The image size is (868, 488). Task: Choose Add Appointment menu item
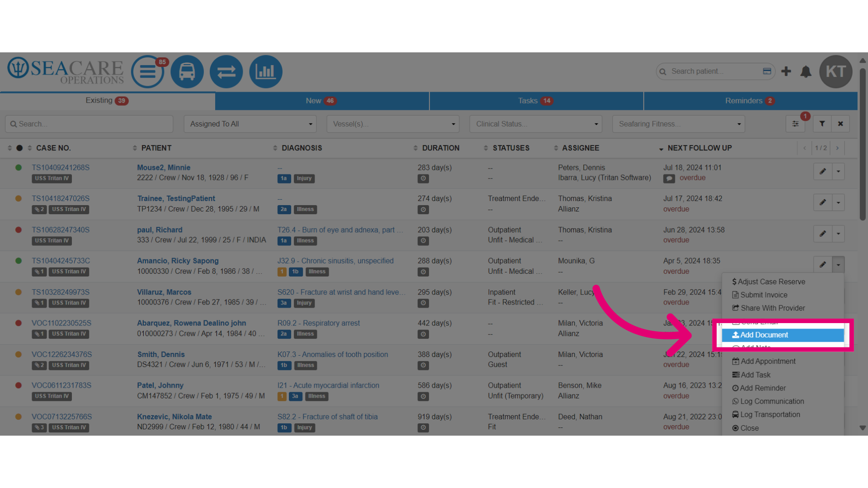click(783, 361)
